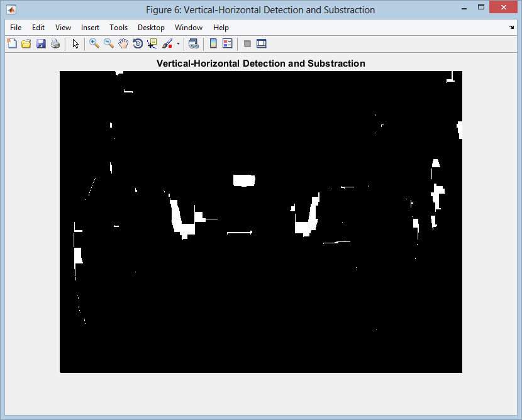Click the MATLAB logo icon in title bar
522x420 pixels.
11,9
